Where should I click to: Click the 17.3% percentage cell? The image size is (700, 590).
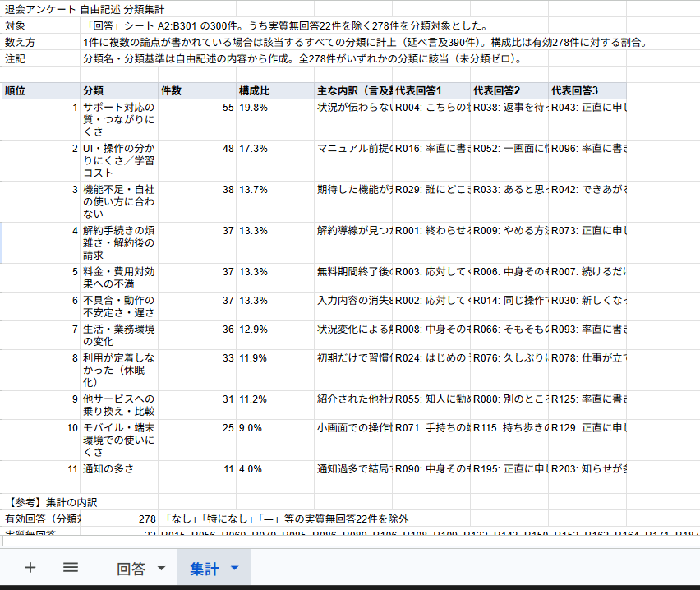tap(275, 160)
